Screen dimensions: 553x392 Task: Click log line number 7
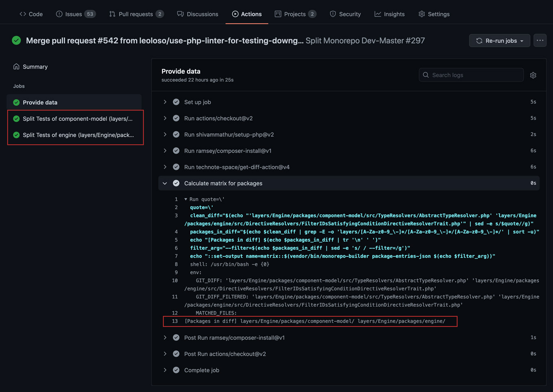(x=176, y=256)
